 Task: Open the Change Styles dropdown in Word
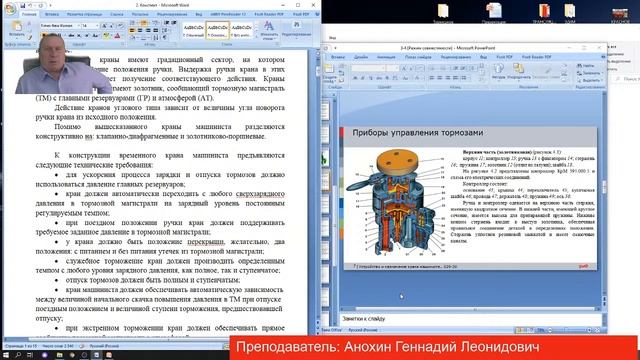[269, 31]
